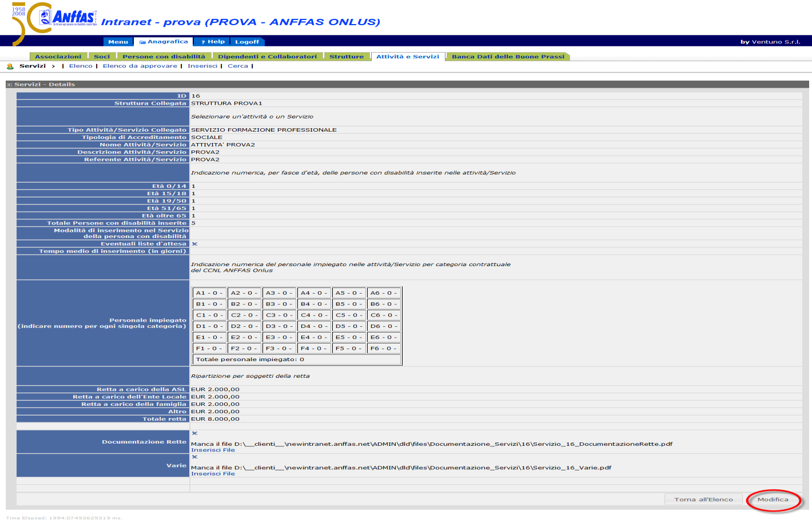Click the Totale retta label
Image resolution: width=812 pixels, height=526 pixels.
(164, 419)
